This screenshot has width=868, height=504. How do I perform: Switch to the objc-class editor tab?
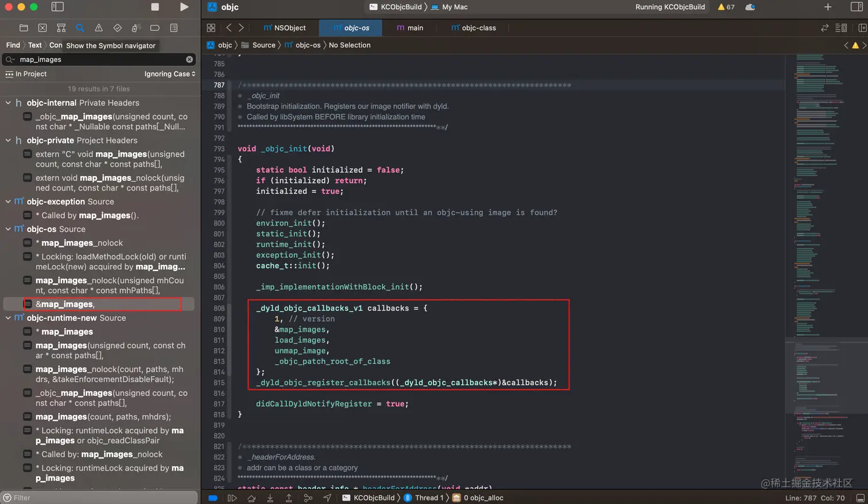point(474,28)
